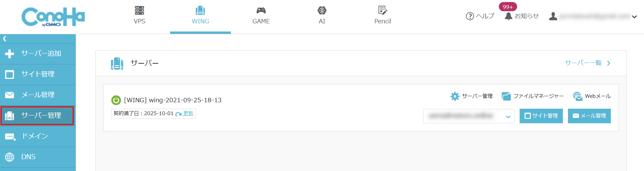Click the DNS globe icon in sidebar

tap(10, 157)
